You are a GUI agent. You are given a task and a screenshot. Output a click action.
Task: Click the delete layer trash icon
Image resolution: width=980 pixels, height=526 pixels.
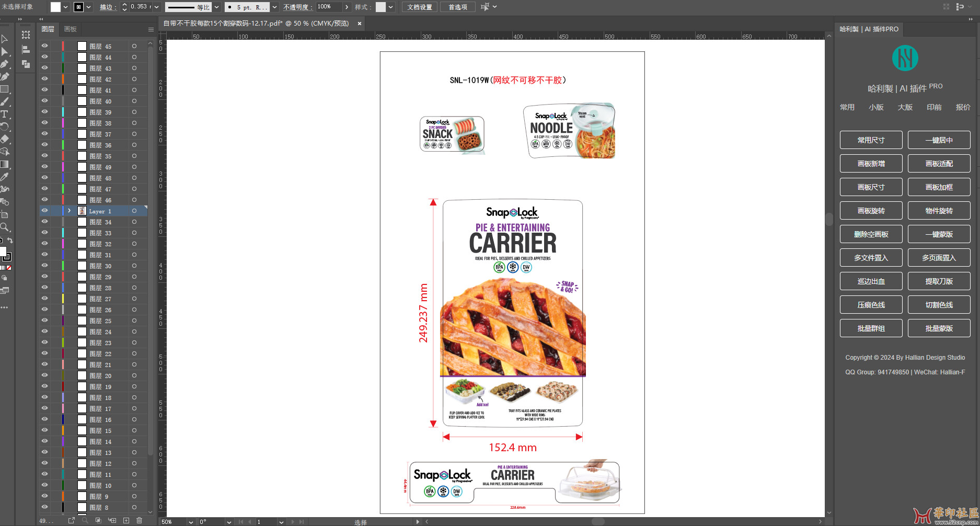click(x=139, y=520)
